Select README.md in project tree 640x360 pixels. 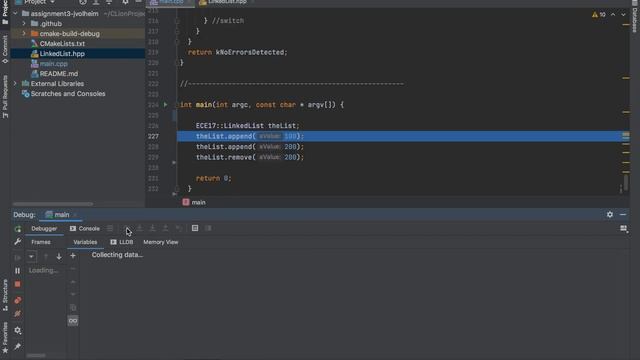coord(58,74)
